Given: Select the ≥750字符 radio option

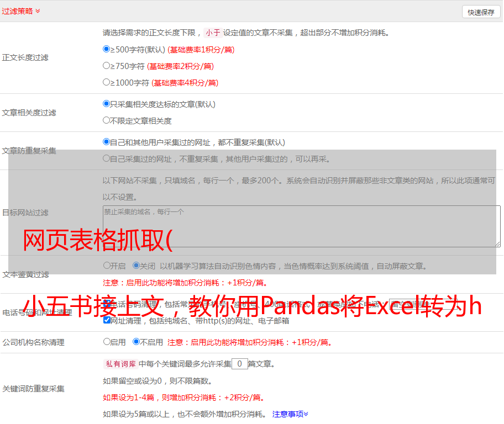Looking at the screenshot, I should 106,66.
